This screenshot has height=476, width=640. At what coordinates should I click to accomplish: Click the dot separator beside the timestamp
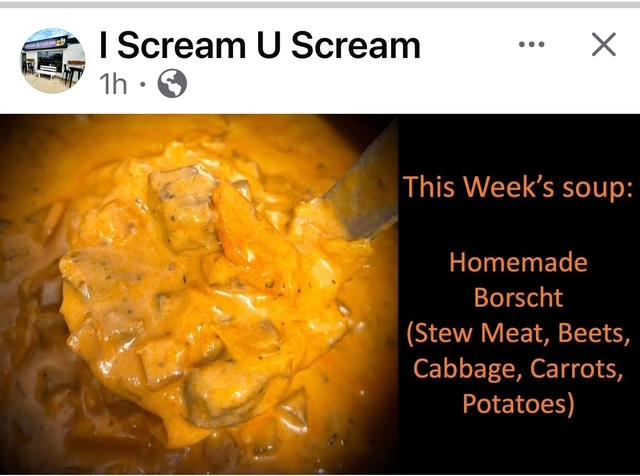click(x=142, y=85)
